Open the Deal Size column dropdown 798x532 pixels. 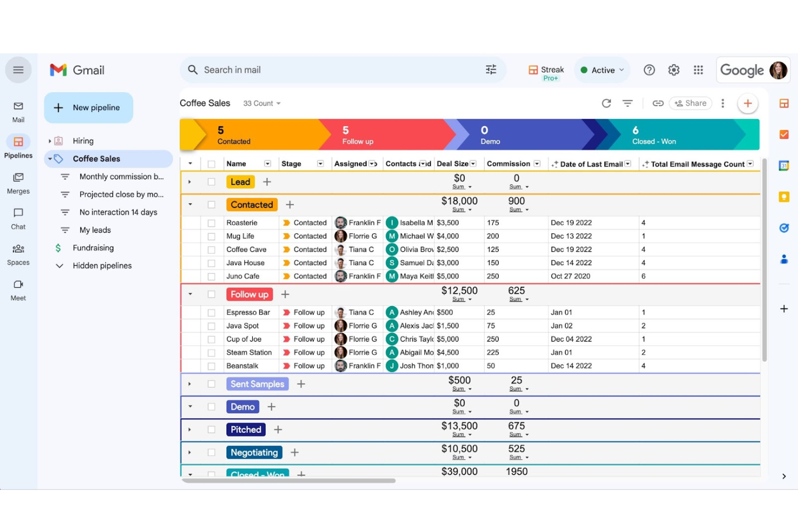click(473, 164)
